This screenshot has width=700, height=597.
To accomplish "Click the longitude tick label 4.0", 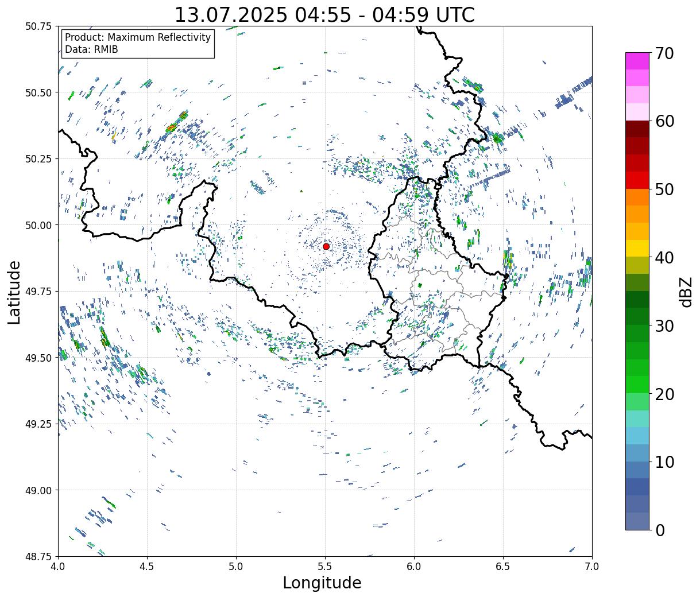I will pyautogui.click(x=58, y=567).
